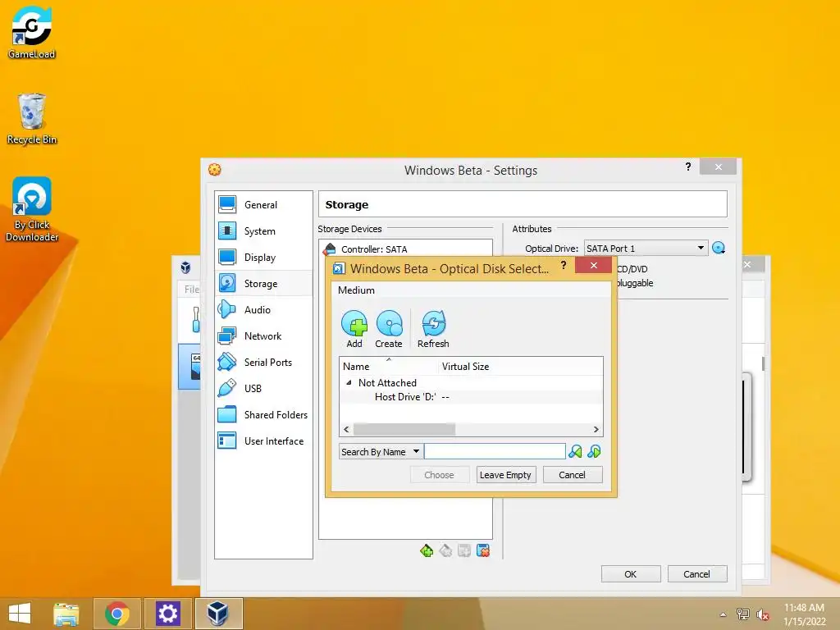
Task: Click the taskbar clock showing 11:48 AM
Action: tap(804, 614)
